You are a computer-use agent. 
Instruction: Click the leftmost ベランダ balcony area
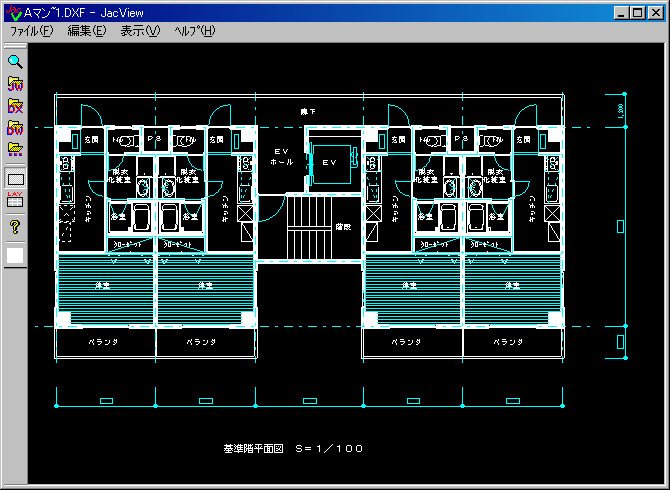[103, 342]
